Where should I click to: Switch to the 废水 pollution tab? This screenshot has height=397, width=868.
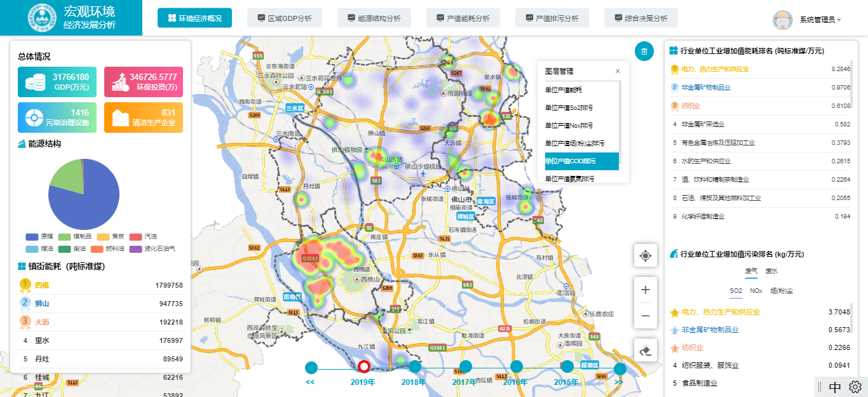coord(771,271)
